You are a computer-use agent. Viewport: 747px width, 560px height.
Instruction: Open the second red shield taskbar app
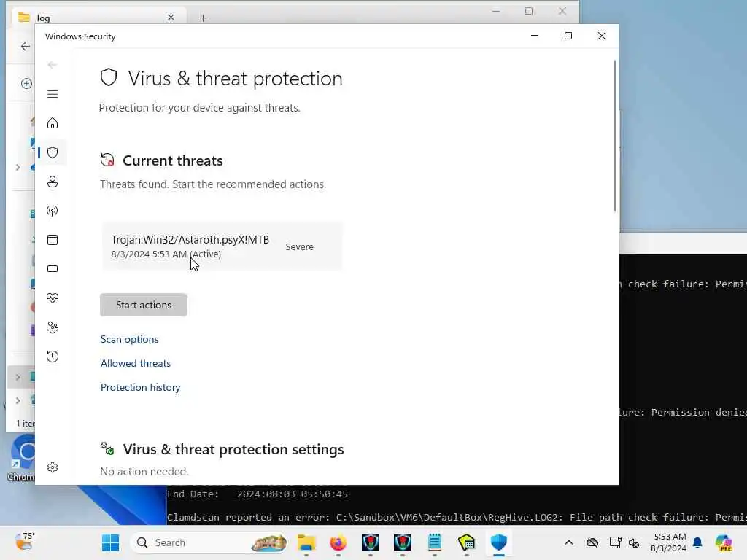click(x=403, y=542)
